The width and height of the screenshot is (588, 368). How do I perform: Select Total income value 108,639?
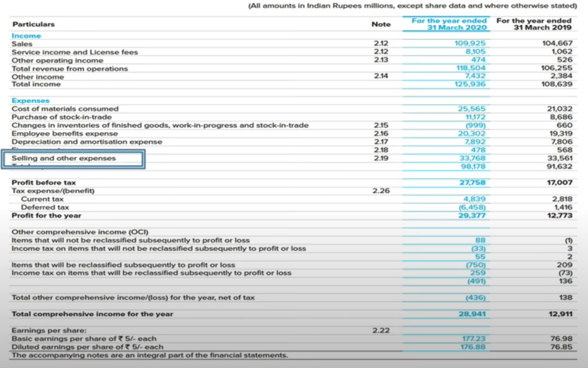[x=557, y=84]
